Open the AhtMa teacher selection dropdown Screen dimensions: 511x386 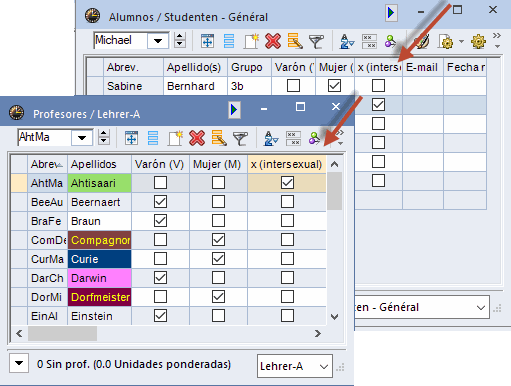pos(82,137)
